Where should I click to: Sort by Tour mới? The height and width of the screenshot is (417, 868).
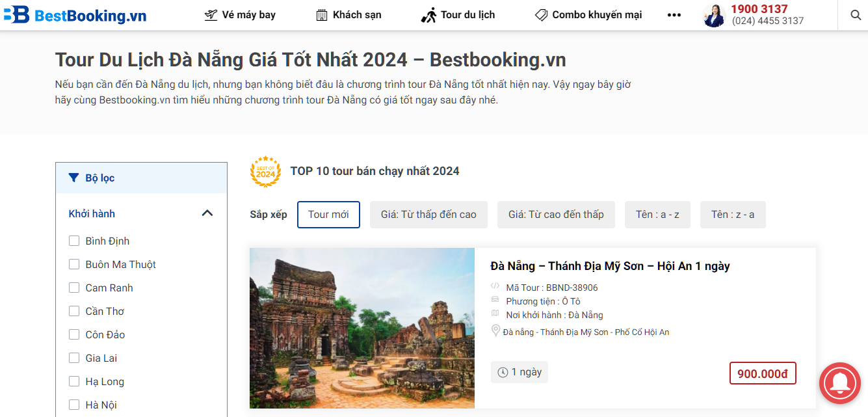coord(328,215)
